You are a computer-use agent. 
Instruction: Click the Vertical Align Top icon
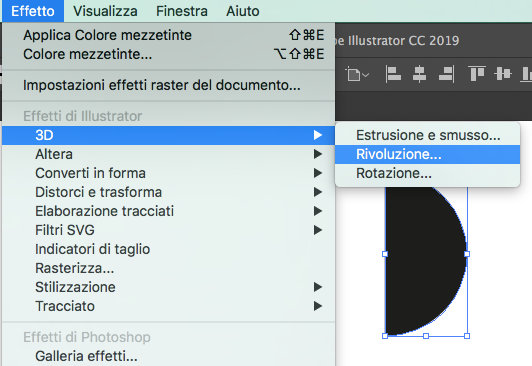(x=477, y=74)
